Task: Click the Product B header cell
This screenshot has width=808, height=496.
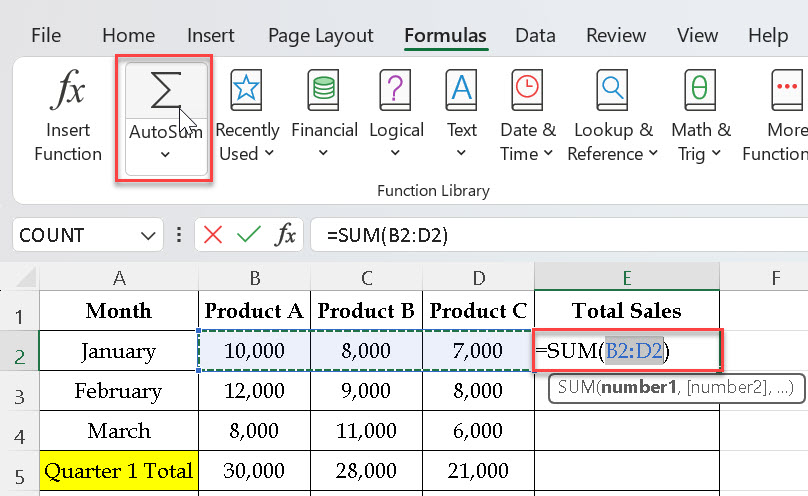Action: click(366, 311)
